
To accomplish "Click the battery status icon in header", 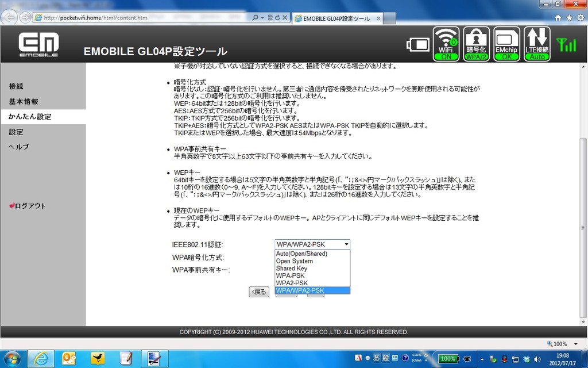I will pyautogui.click(x=418, y=45).
